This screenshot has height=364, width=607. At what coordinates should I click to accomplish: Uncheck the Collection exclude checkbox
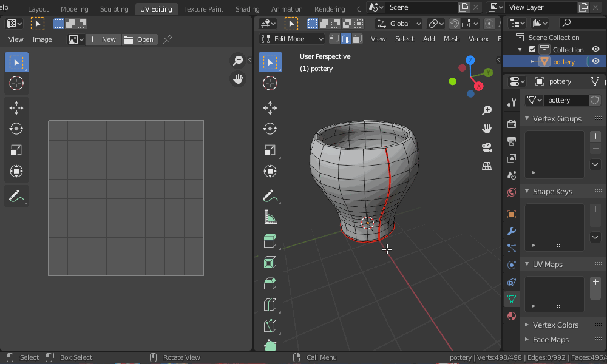coord(532,50)
